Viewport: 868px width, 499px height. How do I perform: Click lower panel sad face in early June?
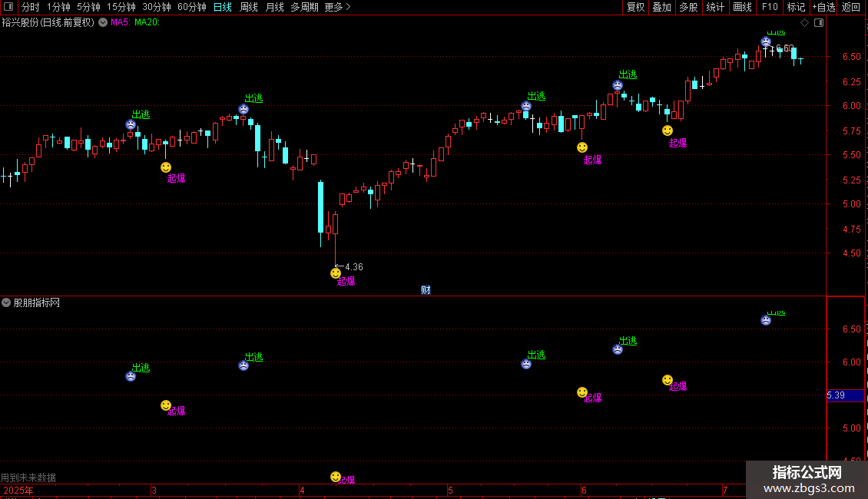pyautogui.click(x=618, y=349)
